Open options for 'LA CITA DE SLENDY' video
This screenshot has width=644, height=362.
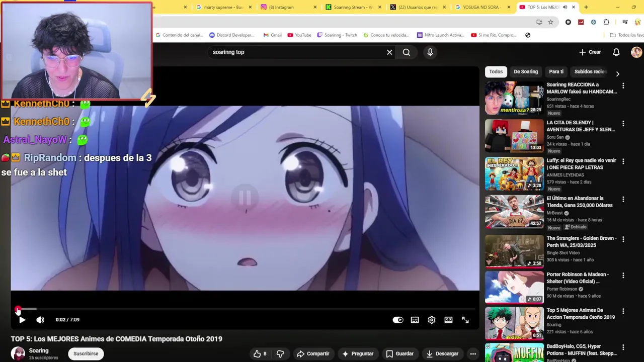point(623,124)
